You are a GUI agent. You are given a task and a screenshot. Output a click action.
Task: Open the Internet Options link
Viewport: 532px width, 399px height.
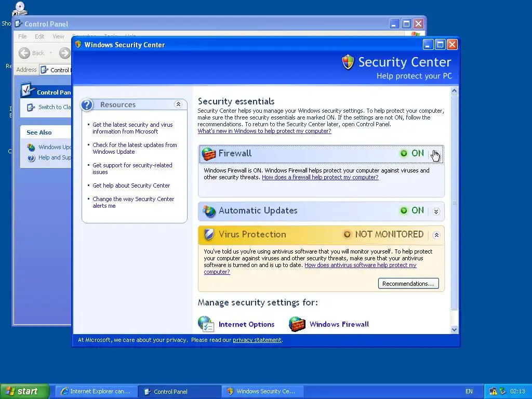246,324
